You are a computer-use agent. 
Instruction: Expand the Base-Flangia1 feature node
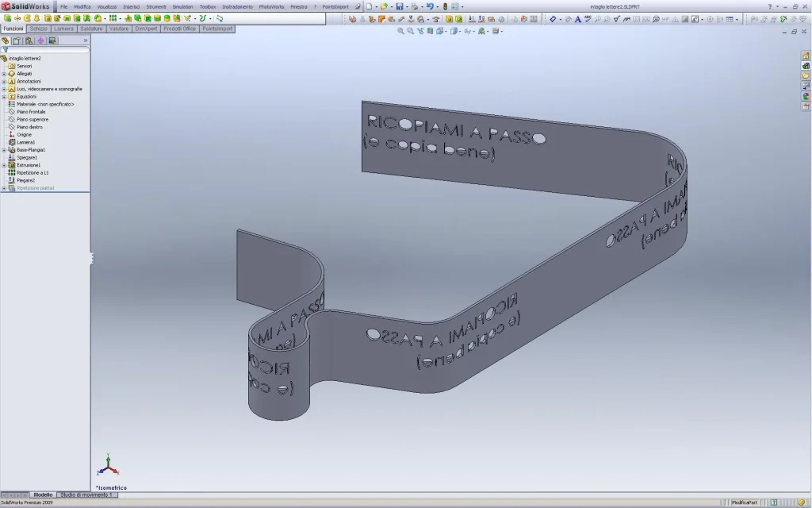(x=4, y=150)
